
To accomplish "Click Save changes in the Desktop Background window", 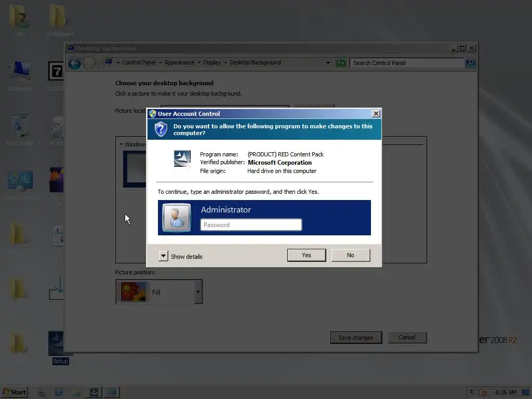I will point(356,338).
